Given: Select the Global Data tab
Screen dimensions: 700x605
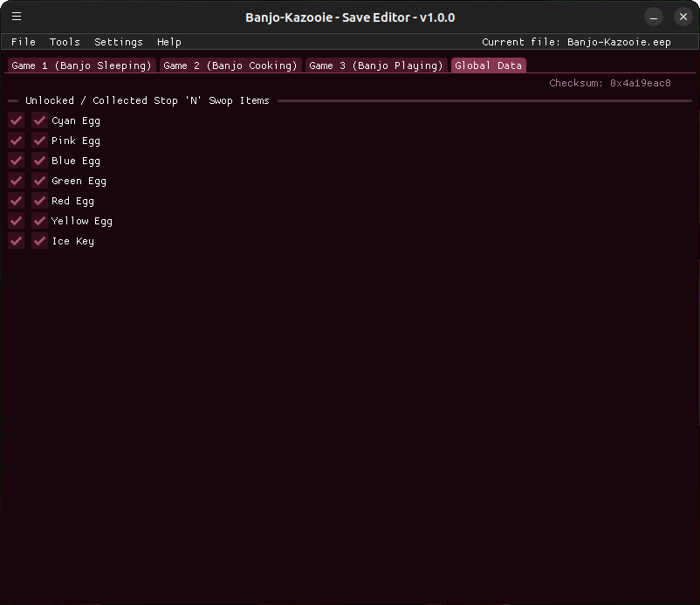Looking at the screenshot, I should click(x=489, y=65).
